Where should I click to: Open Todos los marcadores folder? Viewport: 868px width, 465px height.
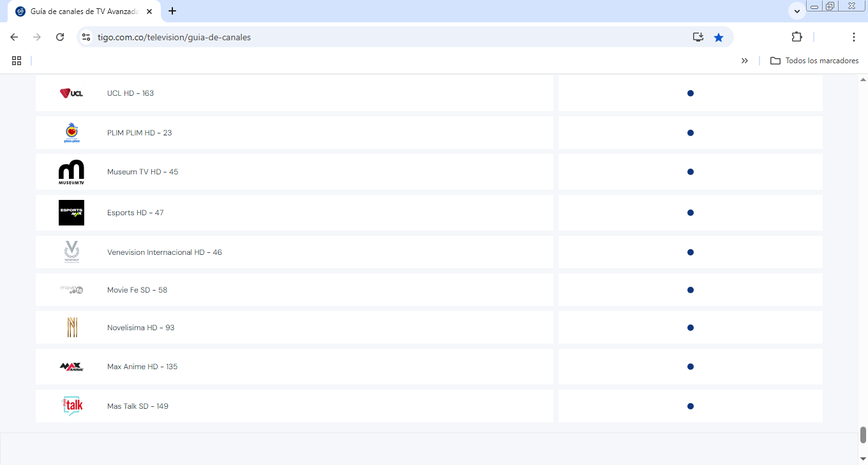click(814, 61)
